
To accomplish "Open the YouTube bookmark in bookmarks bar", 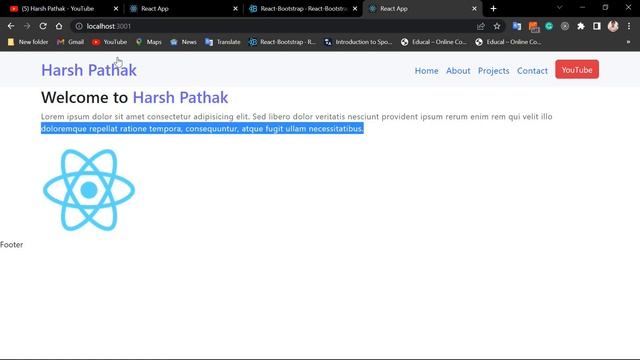I will click(109, 42).
